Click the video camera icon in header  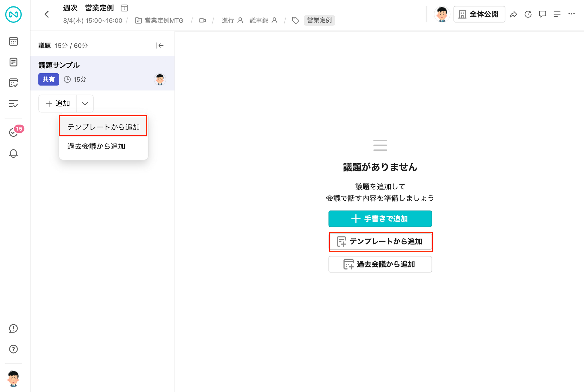(202, 20)
